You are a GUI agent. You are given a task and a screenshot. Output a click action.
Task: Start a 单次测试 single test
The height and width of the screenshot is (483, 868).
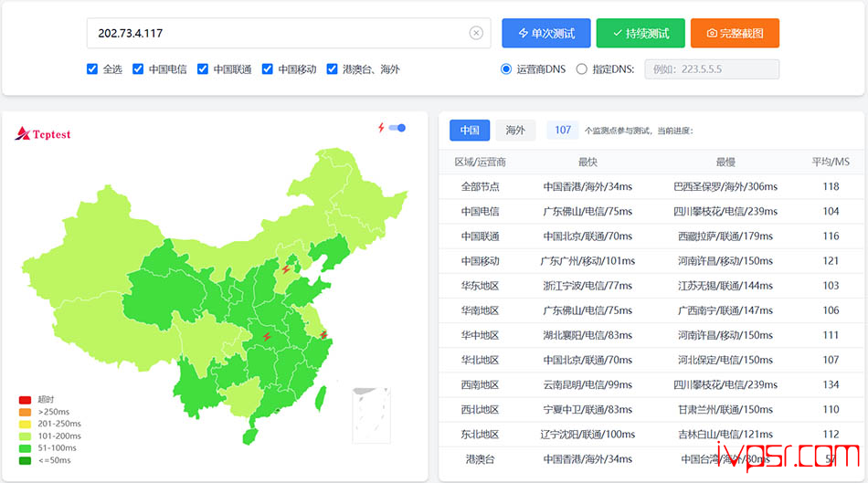coord(546,33)
